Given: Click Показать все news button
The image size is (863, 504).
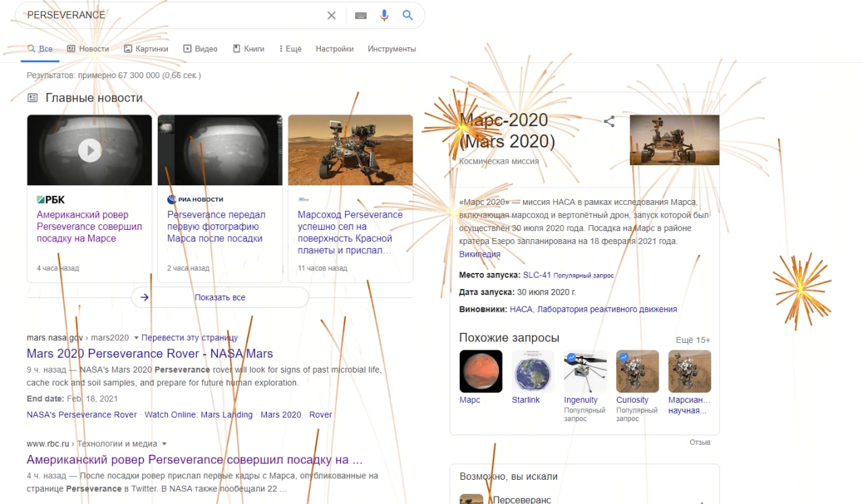Looking at the screenshot, I should point(220,297).
